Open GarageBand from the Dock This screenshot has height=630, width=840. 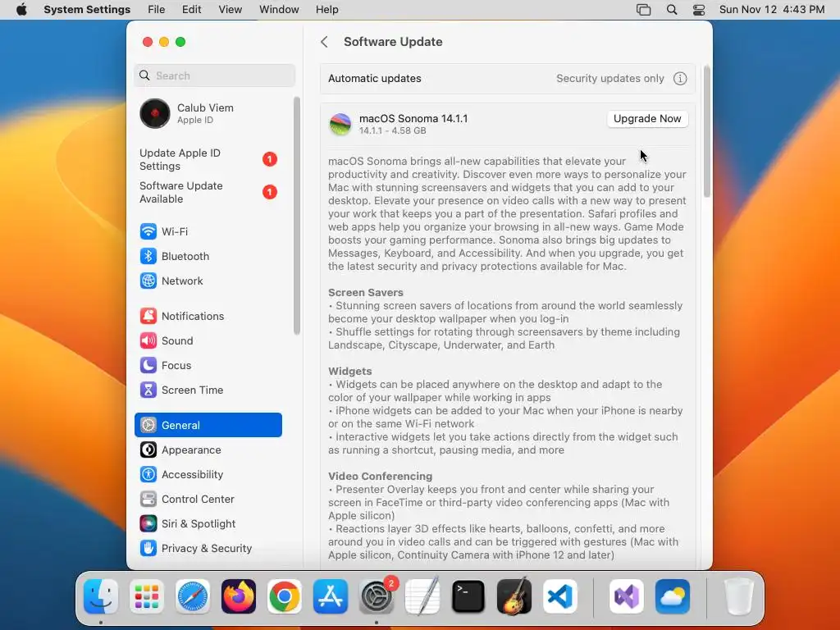(x=514, y=596)
